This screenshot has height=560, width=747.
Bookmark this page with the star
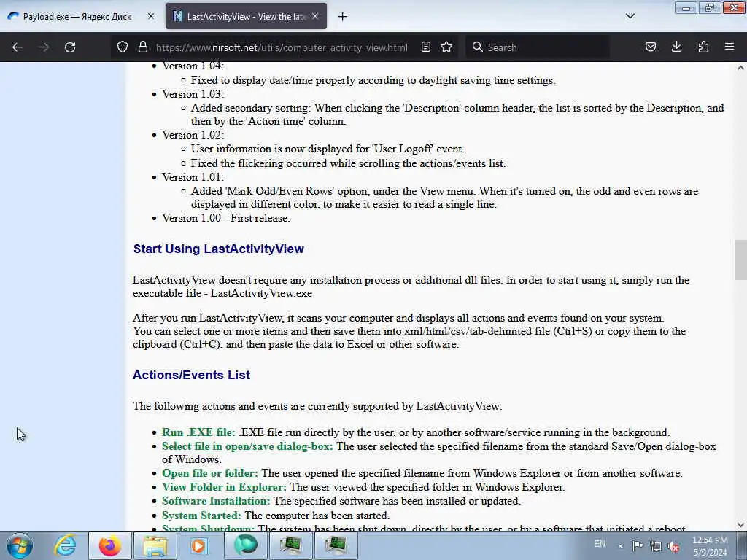tap(446, 47)
